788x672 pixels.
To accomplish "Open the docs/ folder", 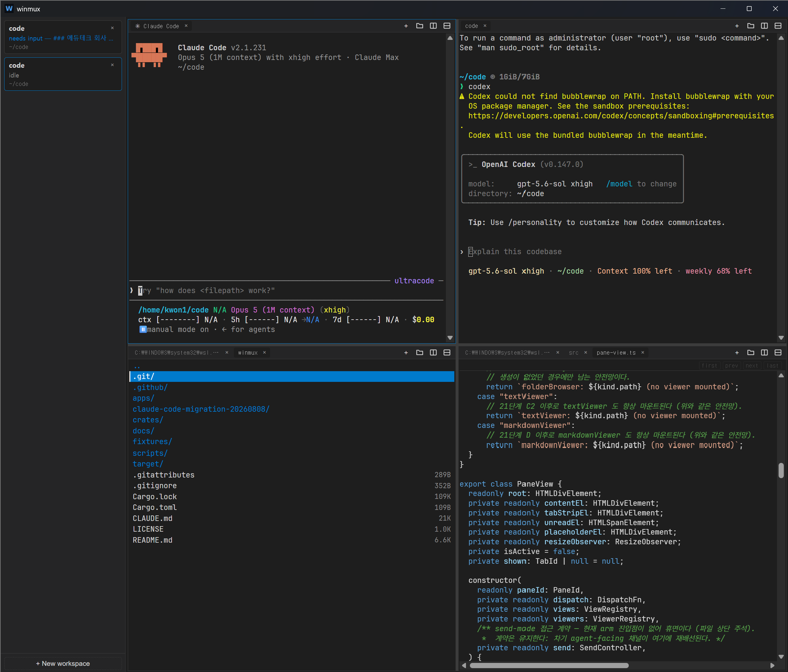I will coord(292,430).
